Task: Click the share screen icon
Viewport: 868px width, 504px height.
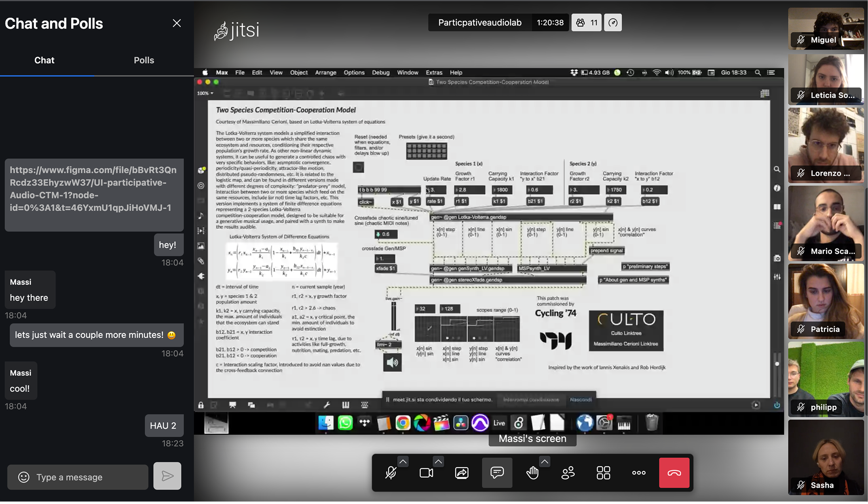Action: (462, 473)
